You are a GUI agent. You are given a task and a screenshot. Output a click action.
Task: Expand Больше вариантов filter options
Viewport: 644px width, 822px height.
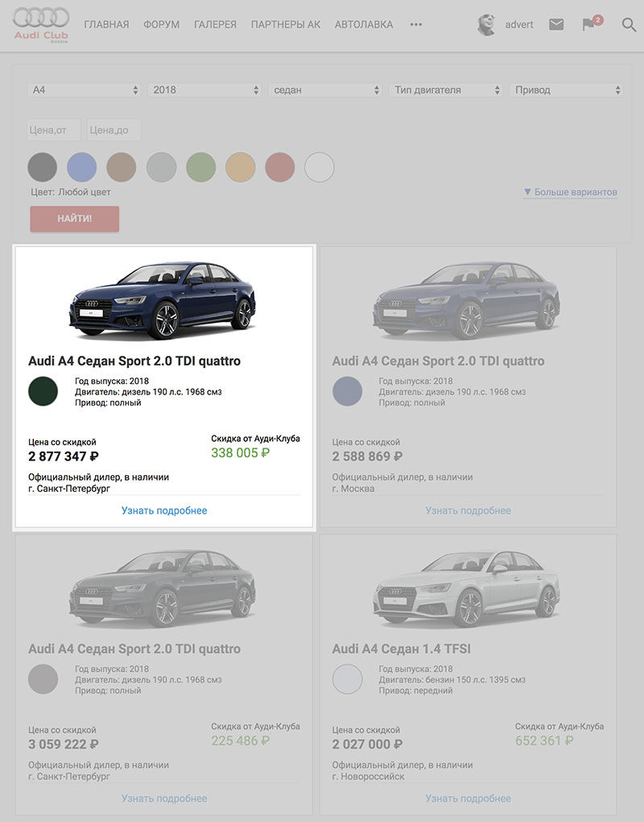click(571, 192)
